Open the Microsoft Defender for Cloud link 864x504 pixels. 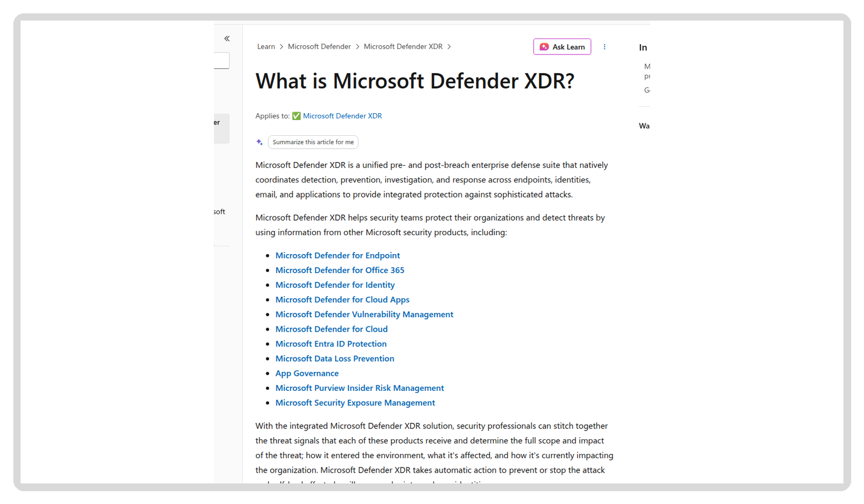[x=332, y=329]
